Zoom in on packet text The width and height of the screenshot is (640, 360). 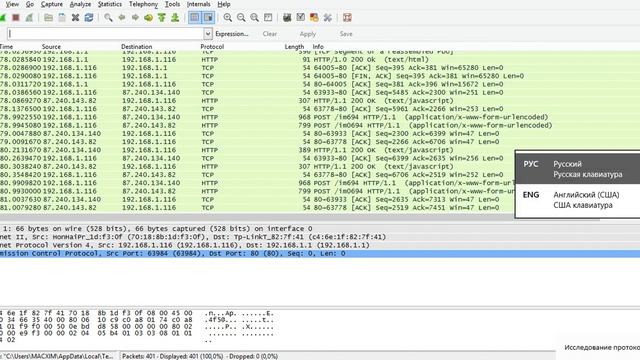[228, 18]
